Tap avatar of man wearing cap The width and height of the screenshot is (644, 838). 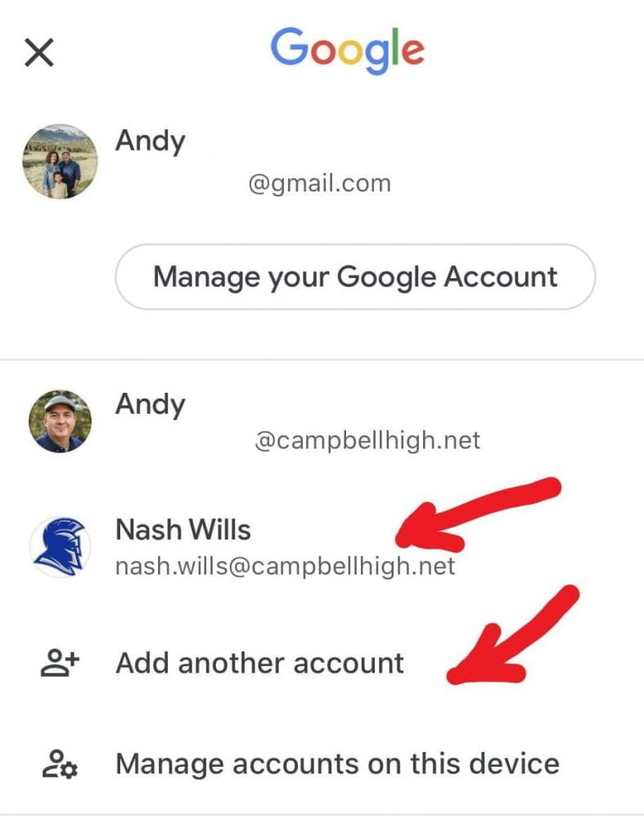tap(60, 421)
